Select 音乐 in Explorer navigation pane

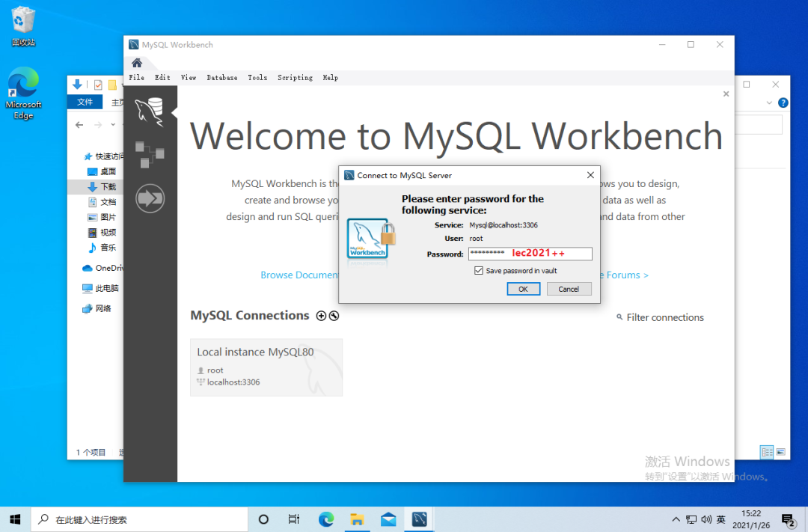tap(102, 248)
